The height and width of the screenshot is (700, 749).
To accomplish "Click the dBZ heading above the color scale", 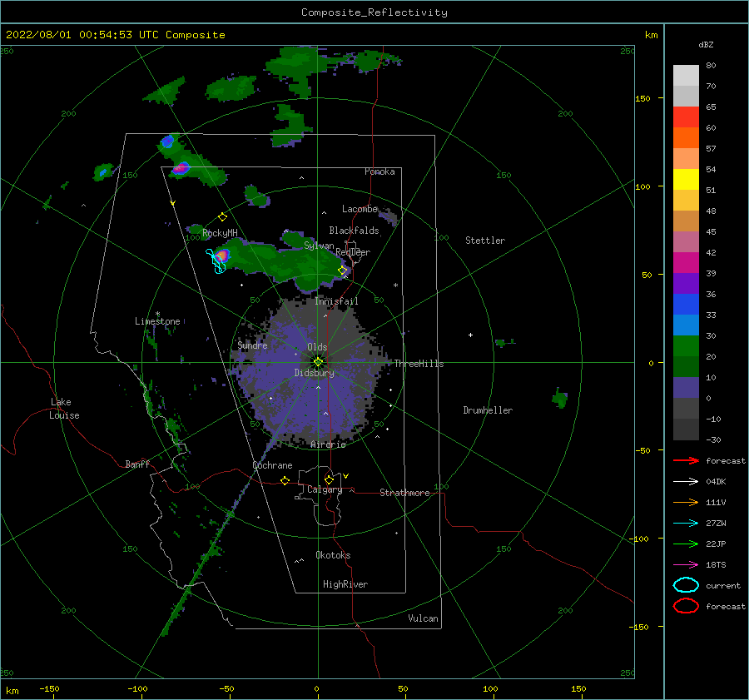I will pyautogui.click(x=706, y=44).
